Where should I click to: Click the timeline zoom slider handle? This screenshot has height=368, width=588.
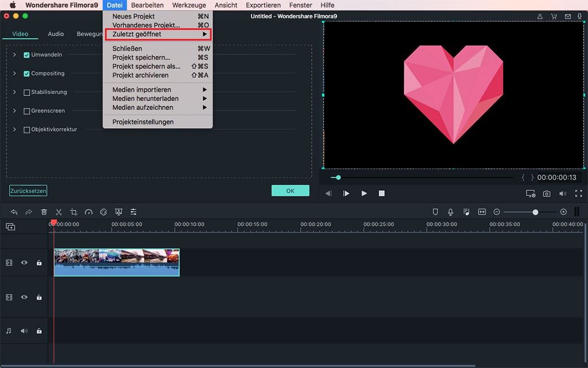536,212
